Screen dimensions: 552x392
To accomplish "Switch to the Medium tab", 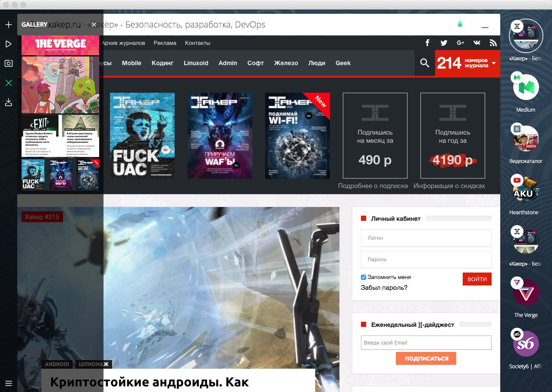I will coord(526,88).
